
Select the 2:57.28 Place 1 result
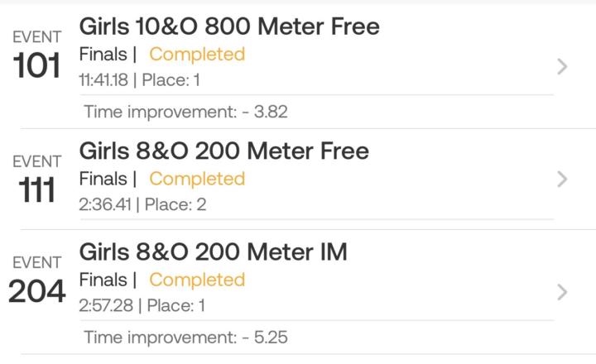(142, 306)
